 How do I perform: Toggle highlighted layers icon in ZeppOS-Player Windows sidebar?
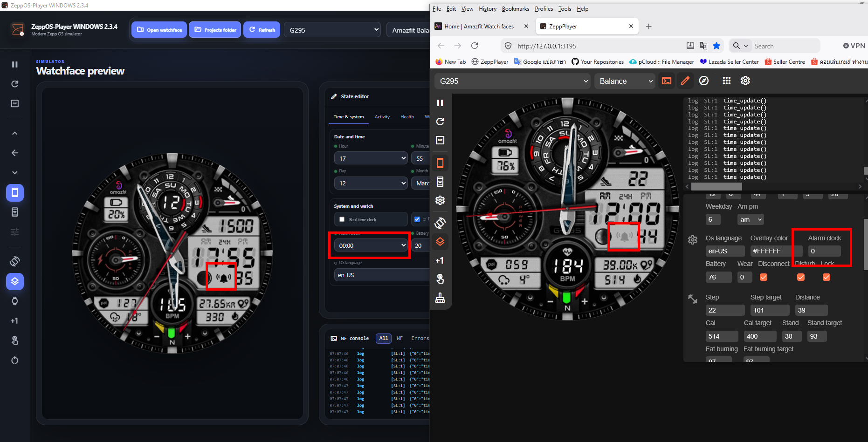tap(15, 281)
